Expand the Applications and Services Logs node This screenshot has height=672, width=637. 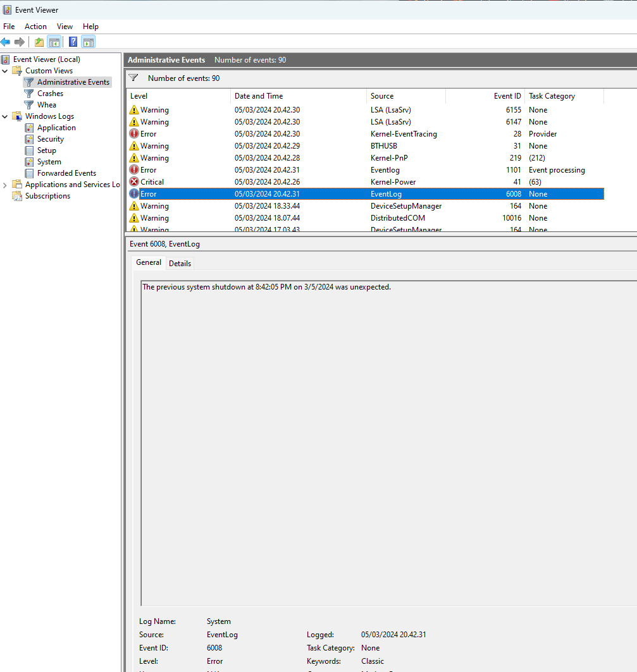[4, 185]
